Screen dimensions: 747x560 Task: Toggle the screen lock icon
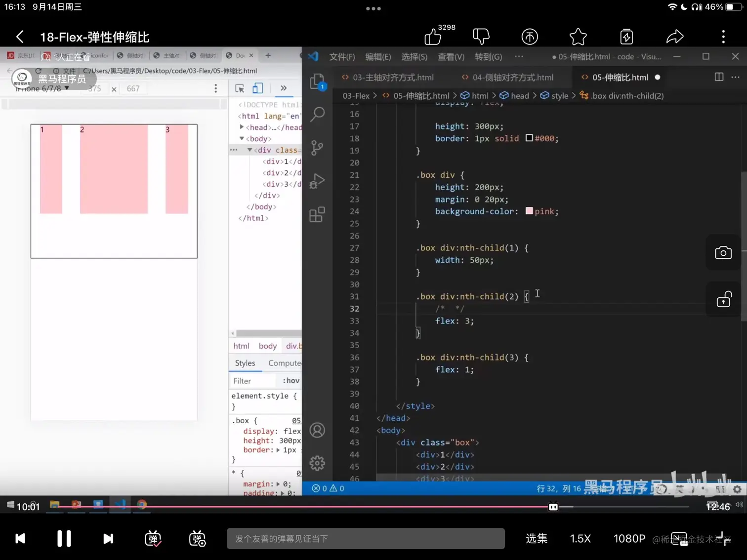(724, 300)
